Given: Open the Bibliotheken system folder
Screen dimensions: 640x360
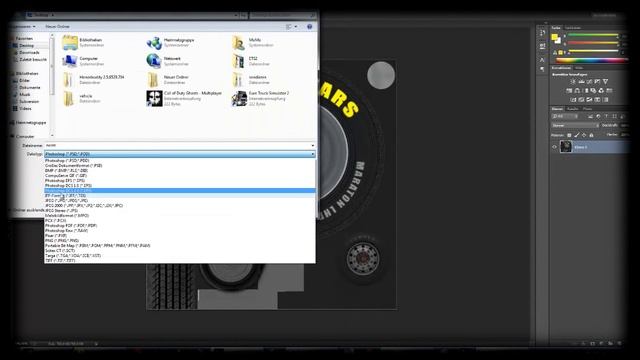Looking at the screenshot, I should [x=84, y=42].
